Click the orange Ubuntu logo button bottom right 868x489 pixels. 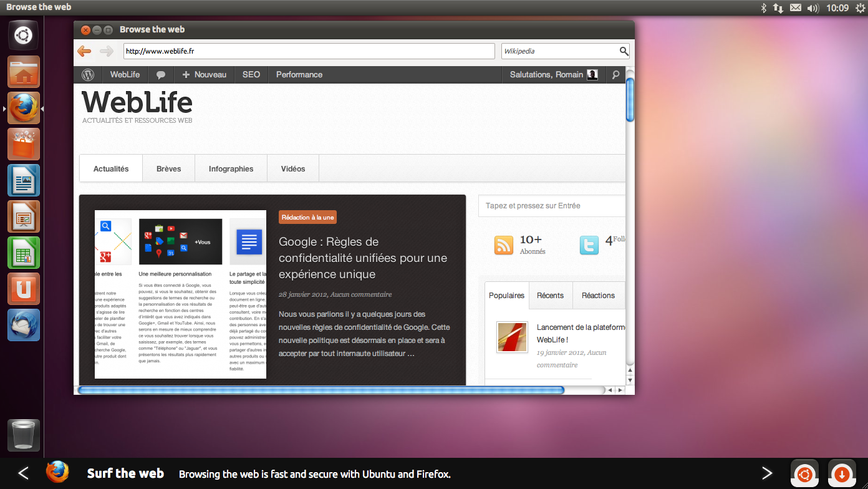coord(804,473)
